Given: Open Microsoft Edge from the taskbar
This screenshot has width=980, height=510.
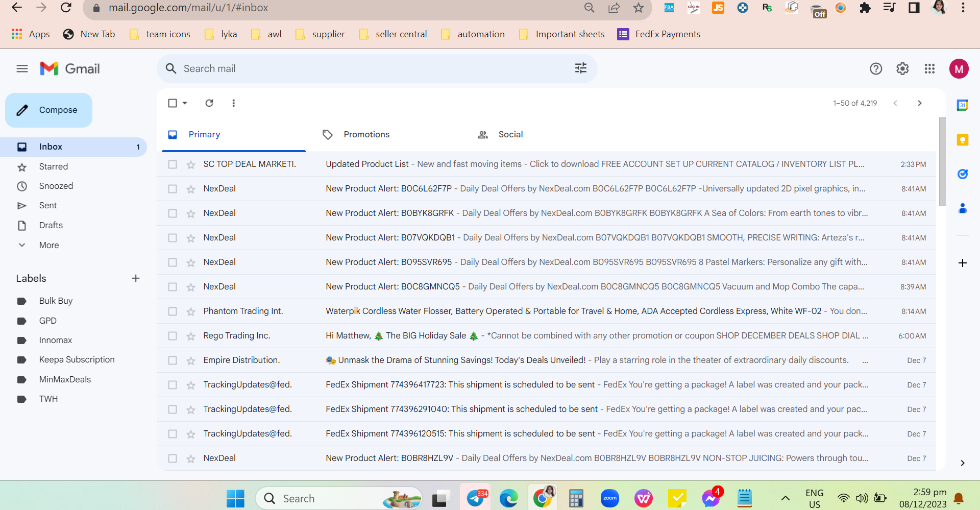Looking at the screenshot, I should pyautogui.click(x=508, y=498).
